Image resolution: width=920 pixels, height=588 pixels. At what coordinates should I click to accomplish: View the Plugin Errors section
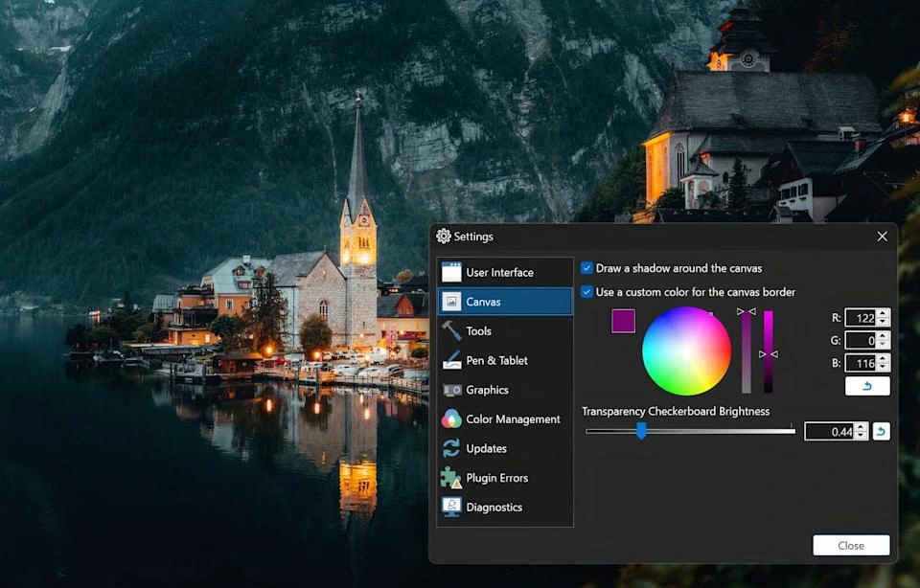click(505, 477)
